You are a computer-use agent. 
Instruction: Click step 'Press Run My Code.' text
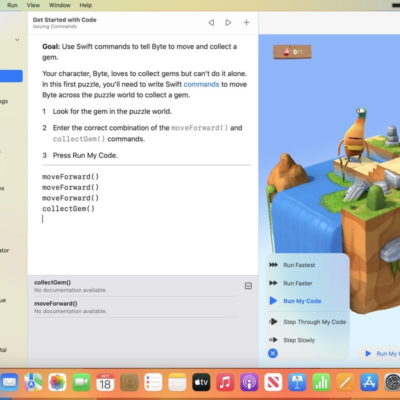[85, 155]
